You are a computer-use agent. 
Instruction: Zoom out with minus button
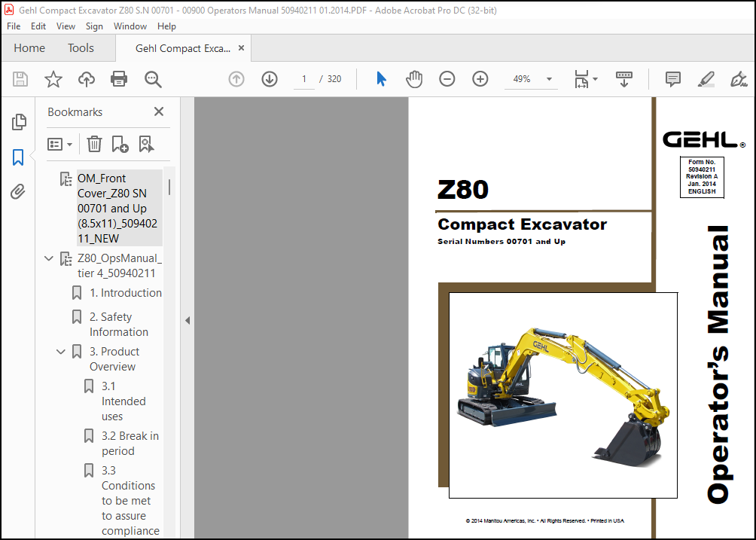click(447, 79)
